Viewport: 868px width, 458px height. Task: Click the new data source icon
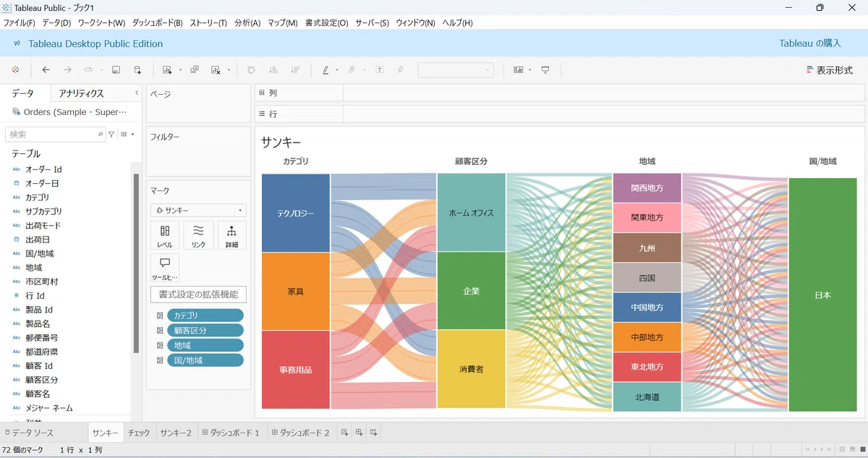(137, 70)
